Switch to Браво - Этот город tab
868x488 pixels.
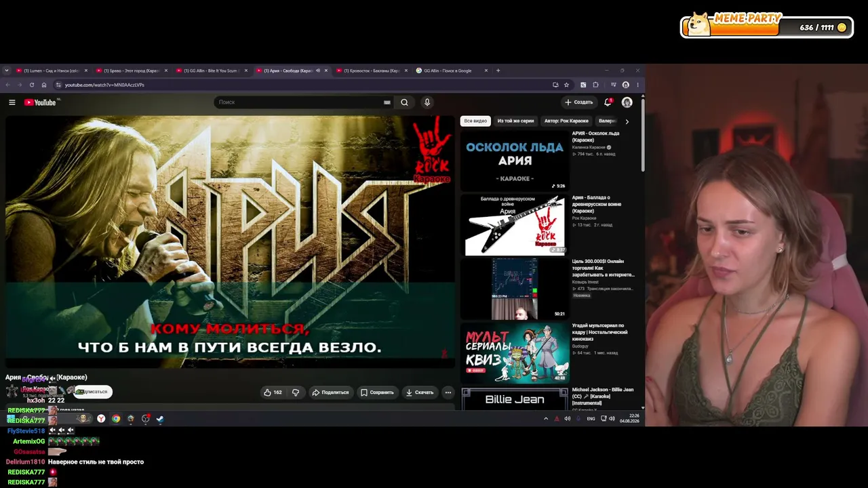click(131, 70)
